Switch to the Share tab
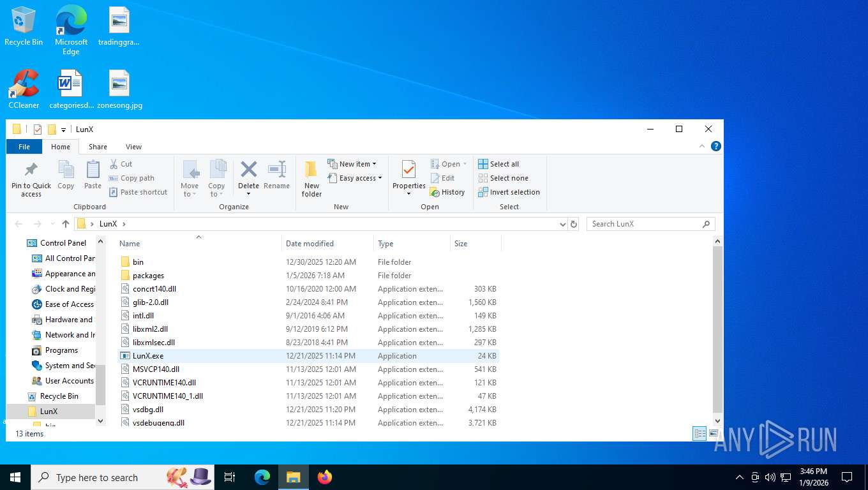 point(98,147)
